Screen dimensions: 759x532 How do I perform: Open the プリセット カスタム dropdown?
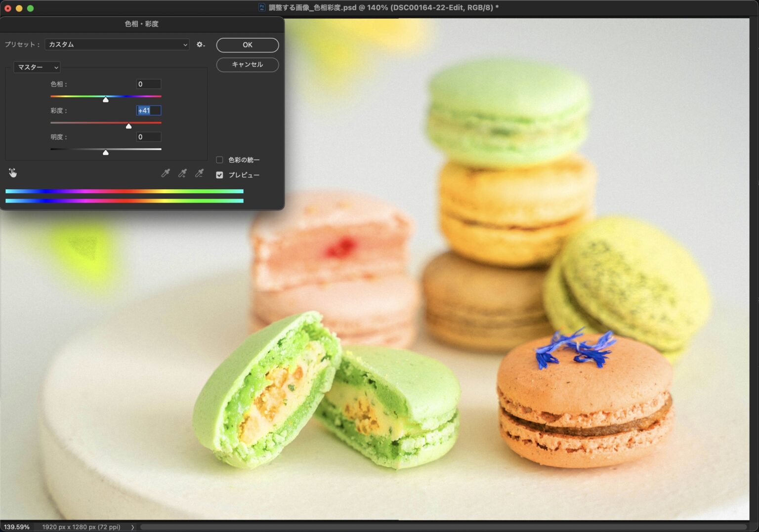click(x=117, y=44)
